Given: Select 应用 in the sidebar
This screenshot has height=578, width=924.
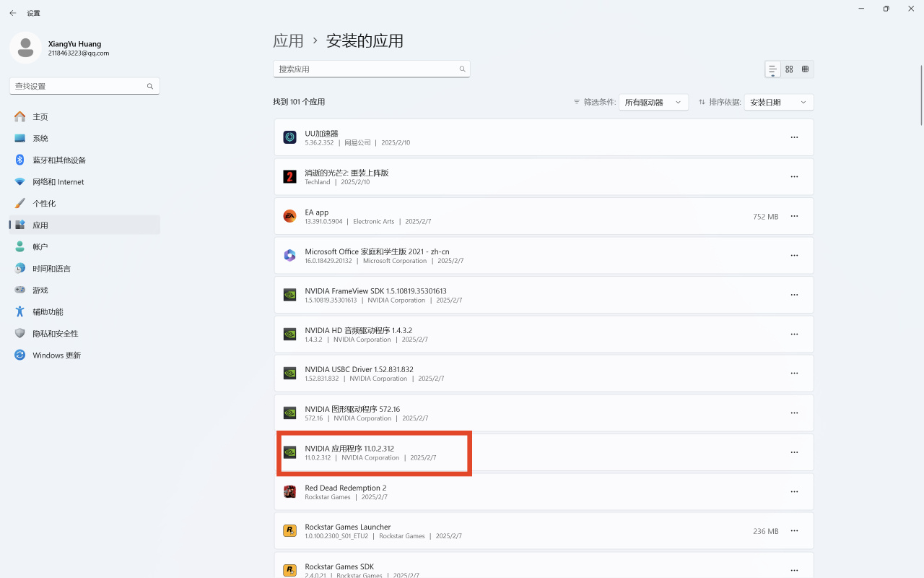Looking at the screenshot, I should (x=84, y=225).
